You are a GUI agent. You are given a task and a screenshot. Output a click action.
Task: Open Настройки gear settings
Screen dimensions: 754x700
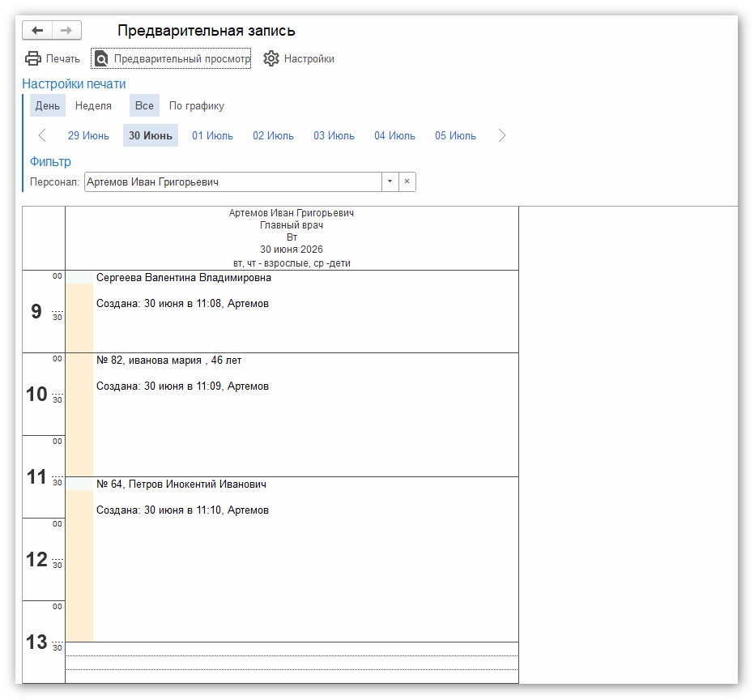(299, 58)
